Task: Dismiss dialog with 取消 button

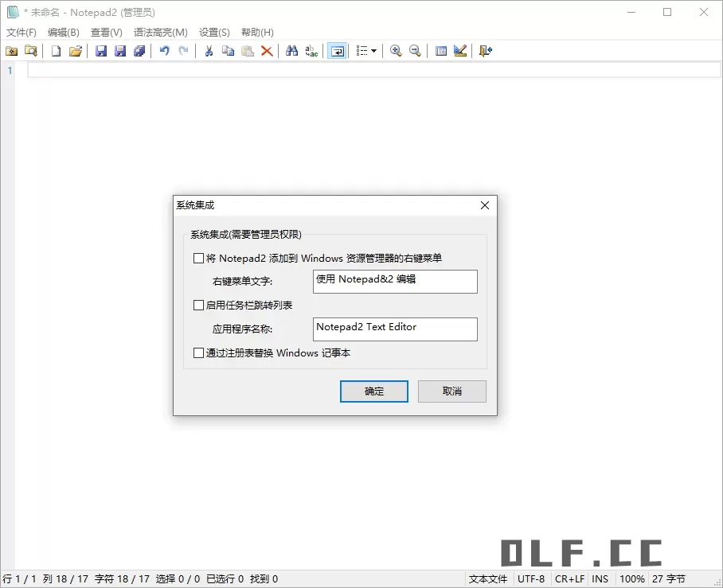Action: click(451, 391)
